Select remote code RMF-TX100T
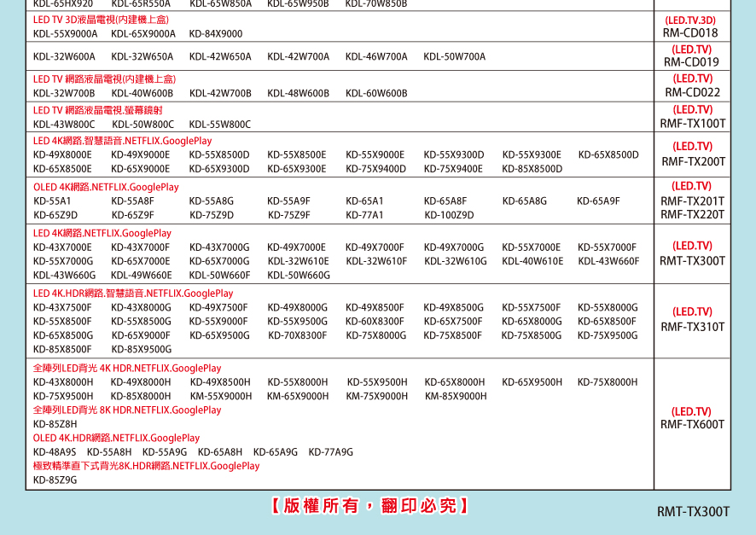 coord(692,124)
